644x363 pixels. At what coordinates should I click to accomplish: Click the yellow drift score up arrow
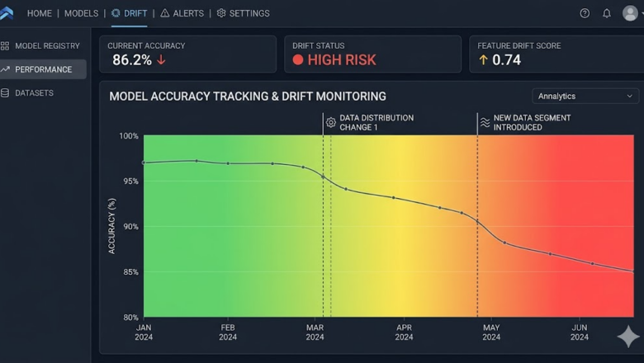(483, 60)
